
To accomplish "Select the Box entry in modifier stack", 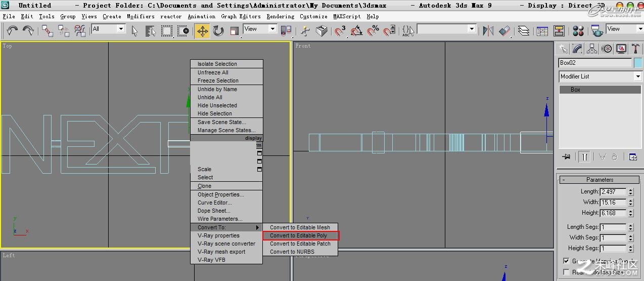I will pos(600,90).
